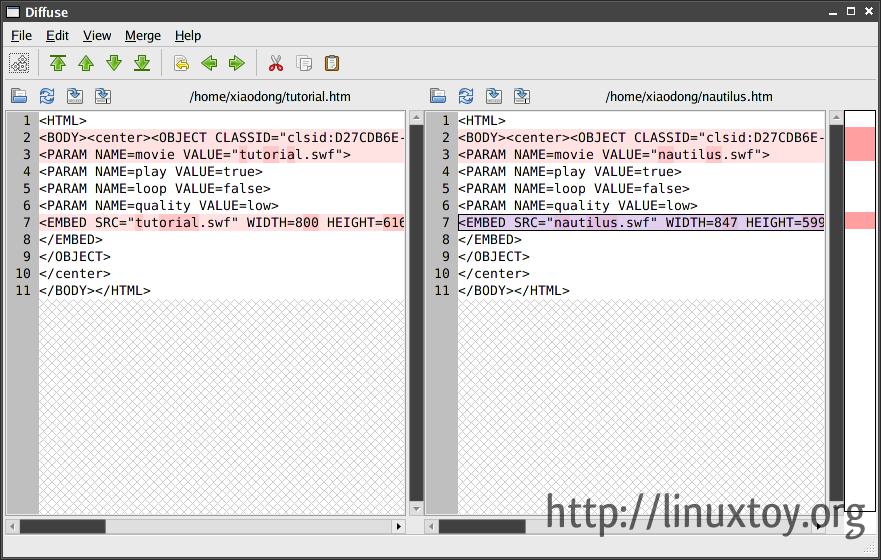The height and width of the screenshot is (560, 881).
Task: Open the File menu
Action: coord(21,35)
